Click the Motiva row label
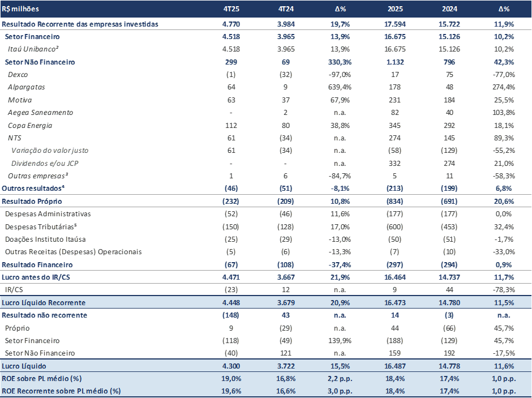Viewport: 532px width, 398px height. tap(20, 100)
